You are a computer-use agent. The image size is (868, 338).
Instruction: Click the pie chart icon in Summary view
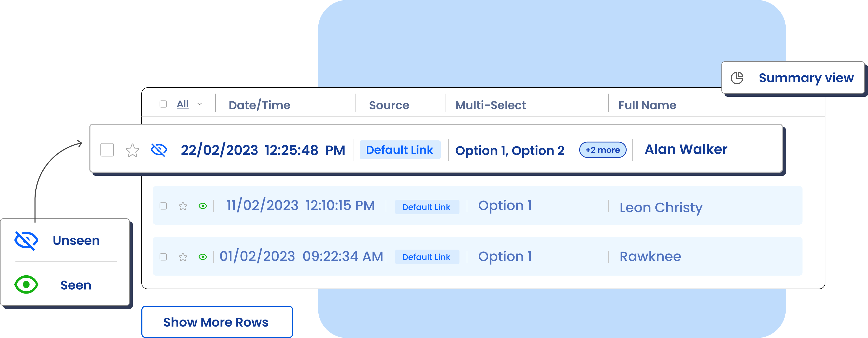click(737, 78)
